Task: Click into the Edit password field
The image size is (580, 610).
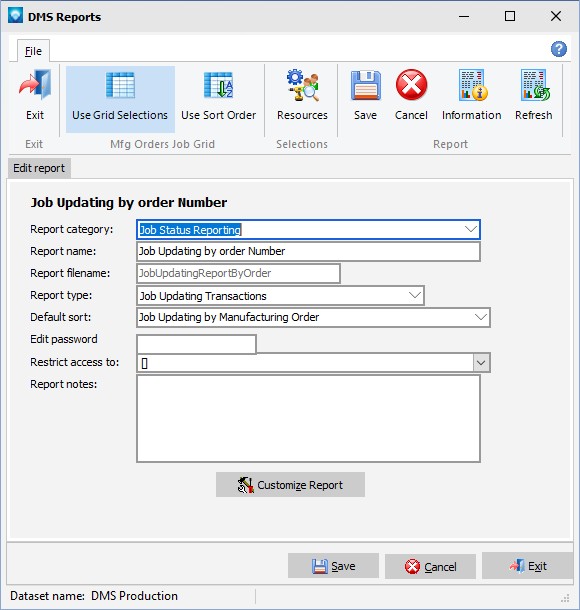Action: (196, 344)
